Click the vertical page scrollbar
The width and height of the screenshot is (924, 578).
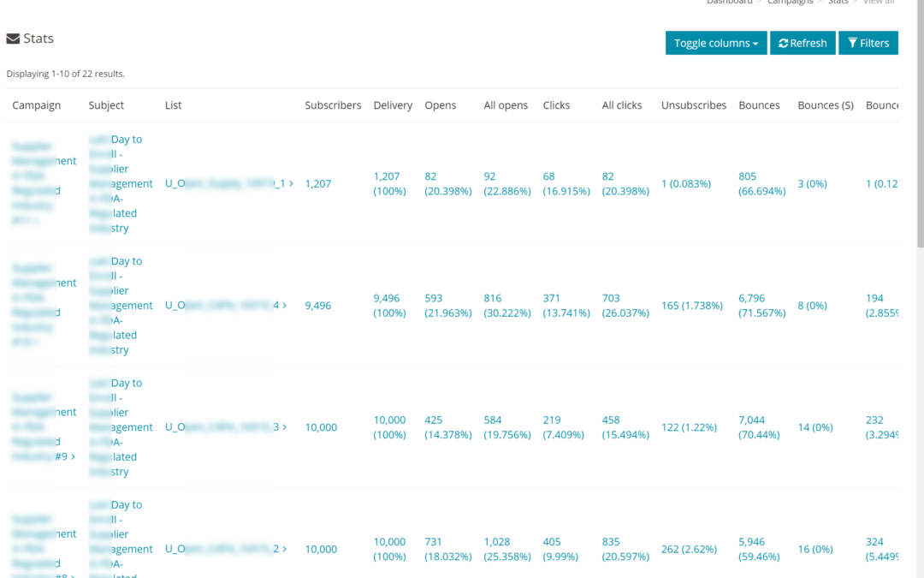point(921,124)
